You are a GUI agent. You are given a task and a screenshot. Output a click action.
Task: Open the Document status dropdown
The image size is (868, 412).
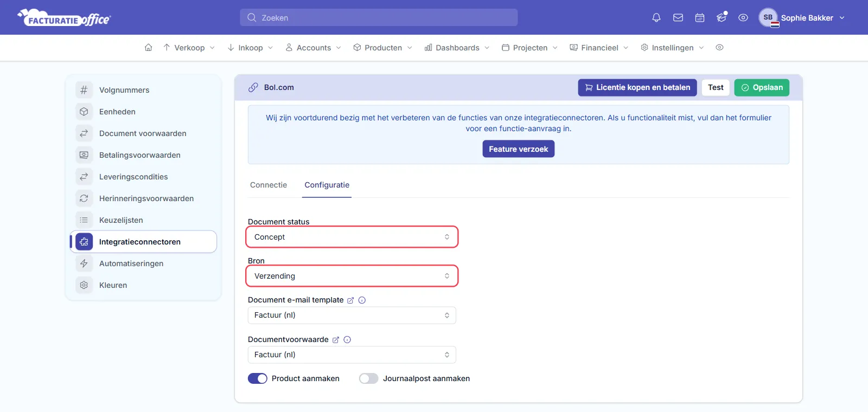coord(352,237)
